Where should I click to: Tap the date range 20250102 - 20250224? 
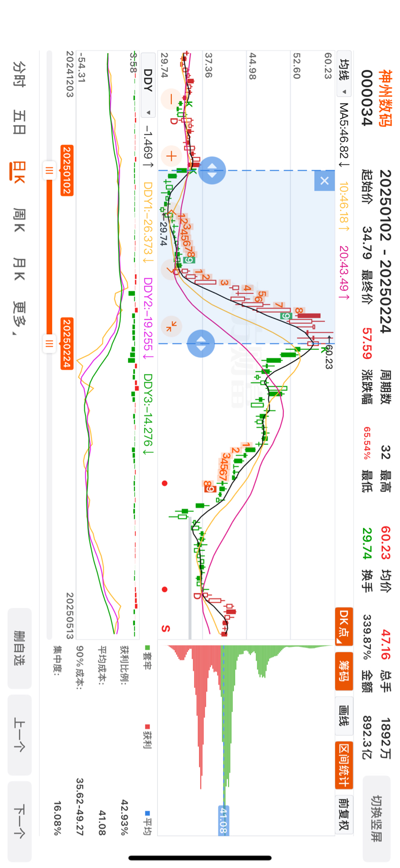[385, 251]
